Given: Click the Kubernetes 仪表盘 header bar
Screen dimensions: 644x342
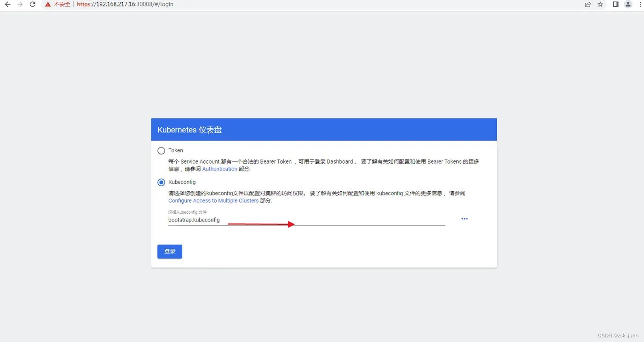Looking at the screenshot, I should coord(324,130).
